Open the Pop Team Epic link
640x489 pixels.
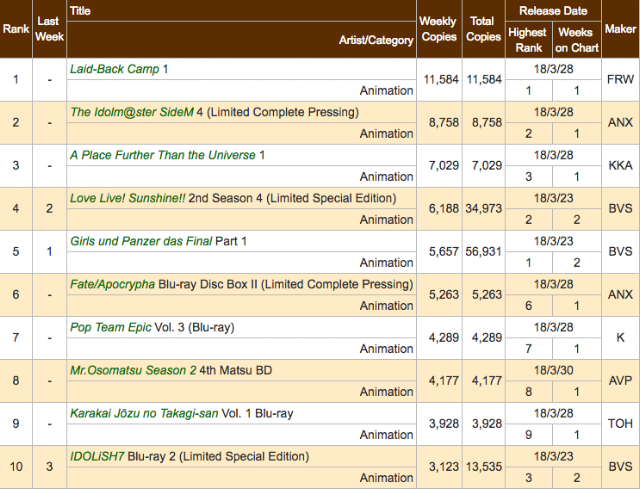click(x=111, y=327)
